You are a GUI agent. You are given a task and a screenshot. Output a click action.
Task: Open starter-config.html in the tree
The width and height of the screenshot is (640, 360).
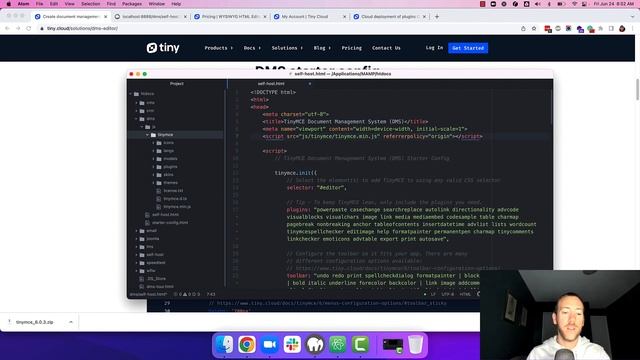coord(170,223)
